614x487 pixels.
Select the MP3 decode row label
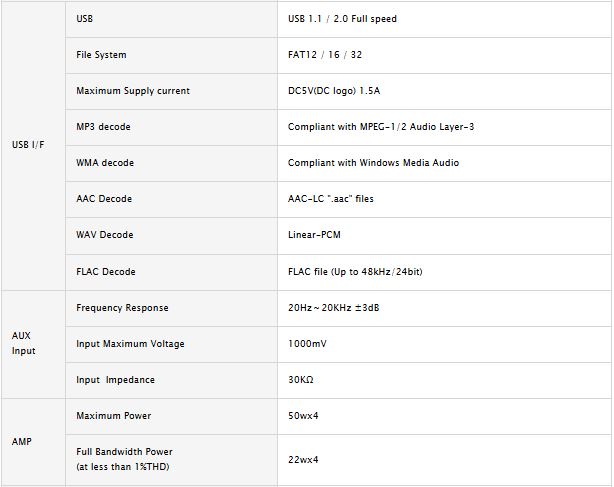(103, 127)
